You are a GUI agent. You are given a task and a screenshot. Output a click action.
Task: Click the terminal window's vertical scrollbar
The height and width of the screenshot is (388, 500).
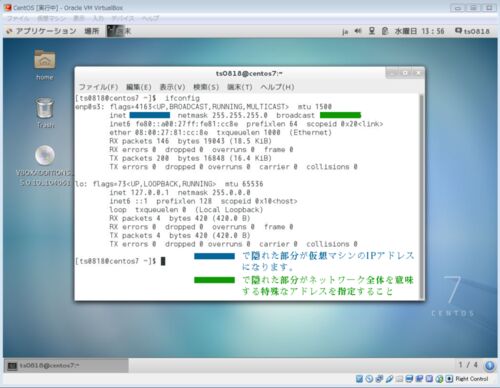pyautogui.click(x=422, y=197)
